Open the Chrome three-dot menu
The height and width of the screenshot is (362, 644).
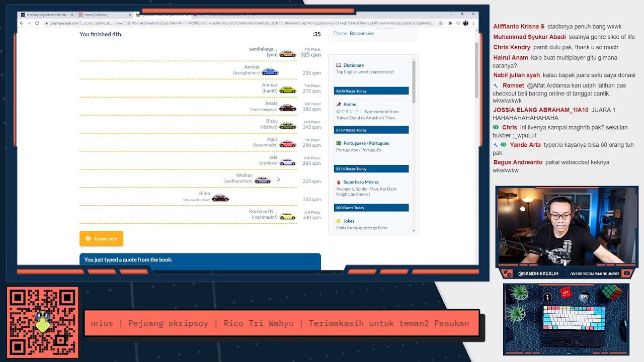[473, 23]
